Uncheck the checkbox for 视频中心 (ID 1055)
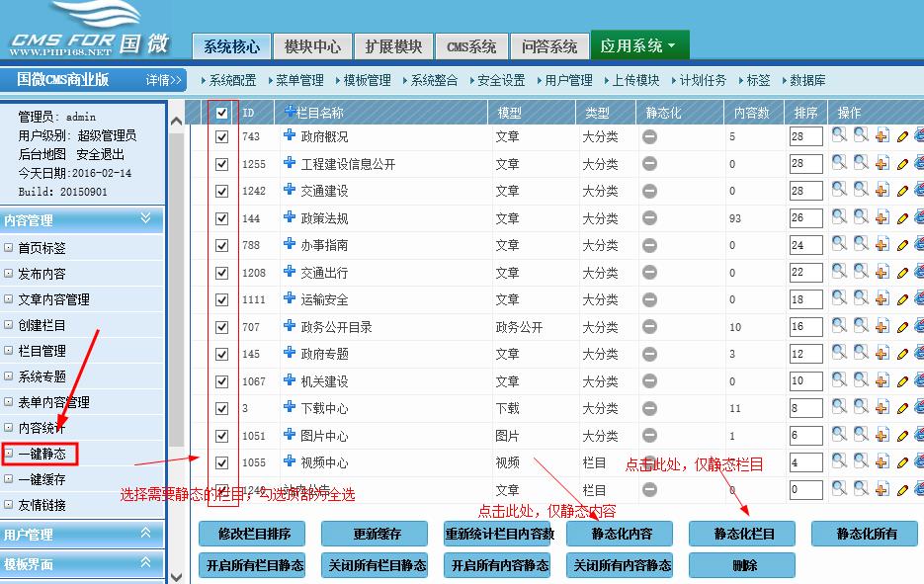Image resolution: width=924 pixels, height=584 pixels. click(x=222, y=462)
